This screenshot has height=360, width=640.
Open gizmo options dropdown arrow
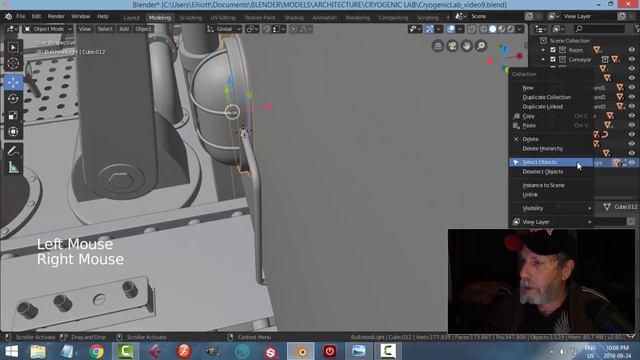tap(438, 29)
